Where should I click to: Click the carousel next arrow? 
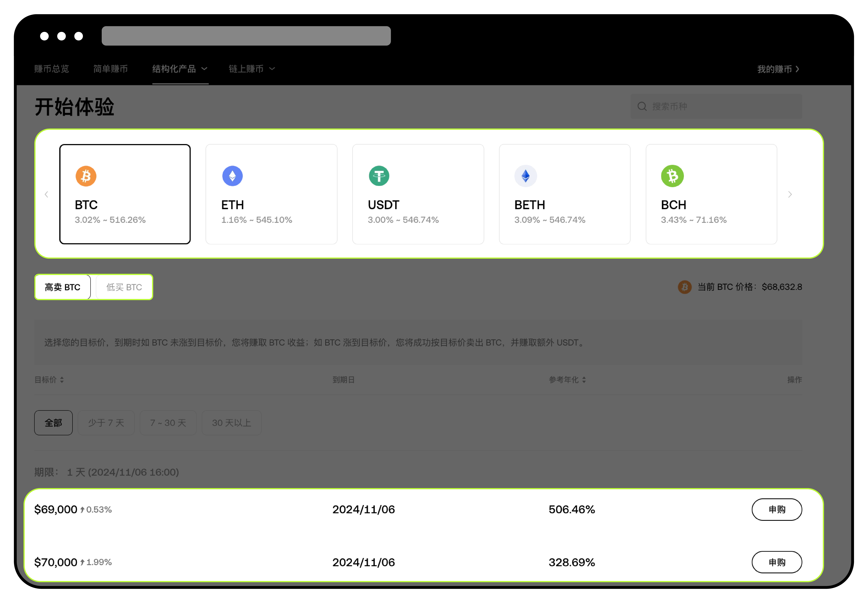pos(790,194)
